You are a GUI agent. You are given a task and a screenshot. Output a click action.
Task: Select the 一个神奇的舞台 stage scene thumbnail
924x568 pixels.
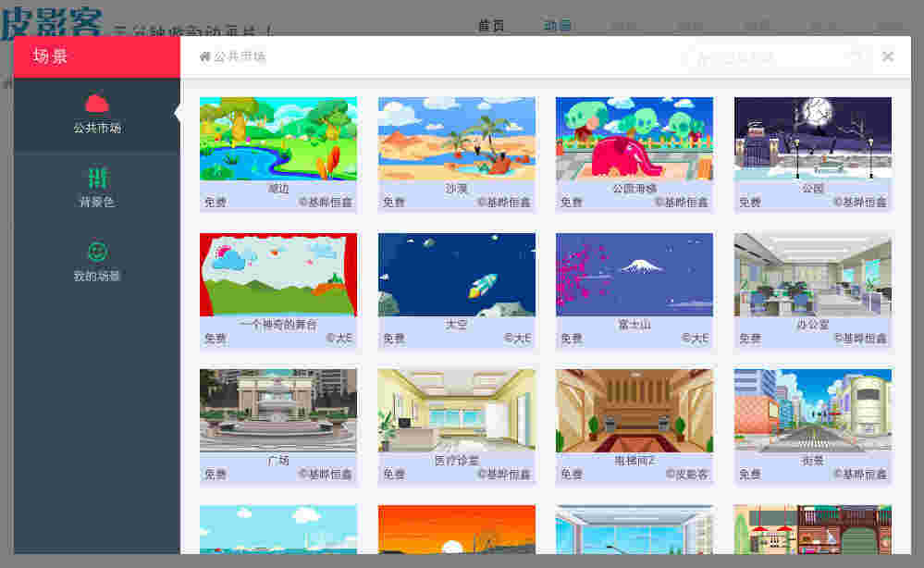pos(278,275)
